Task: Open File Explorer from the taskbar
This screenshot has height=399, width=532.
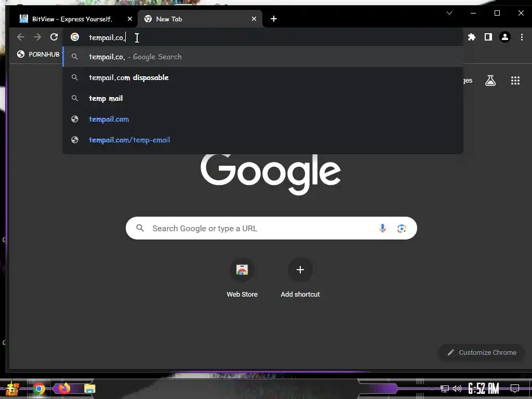Action: 89,389
